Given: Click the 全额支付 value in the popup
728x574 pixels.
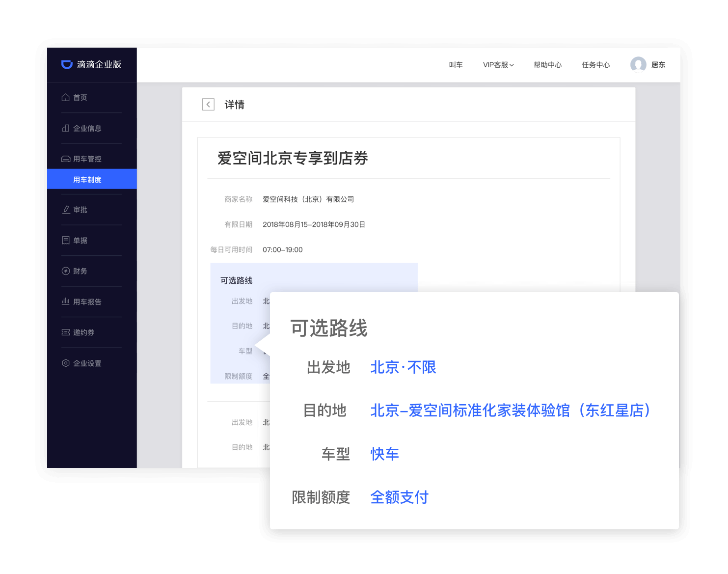Looking at the screenshot, I should coord(399,497).
